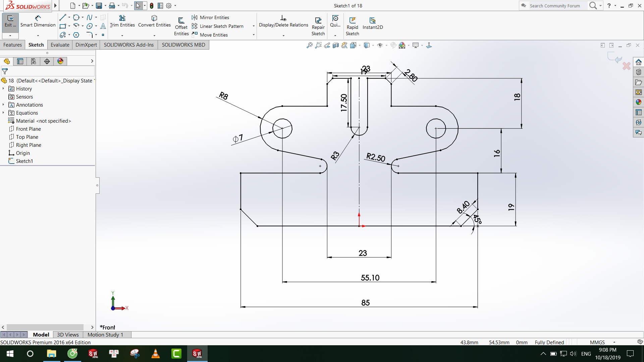Switch to the DimXpert tab

(x=86, y=45)
